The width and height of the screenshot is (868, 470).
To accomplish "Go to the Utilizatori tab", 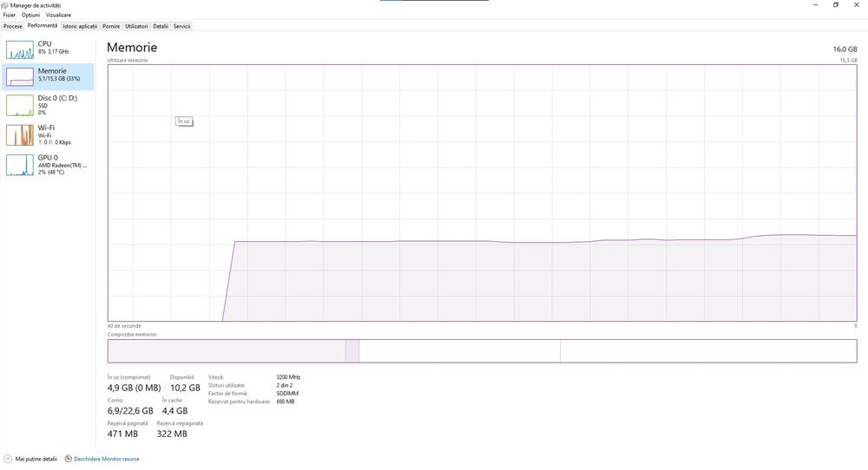I will point(136,26).
